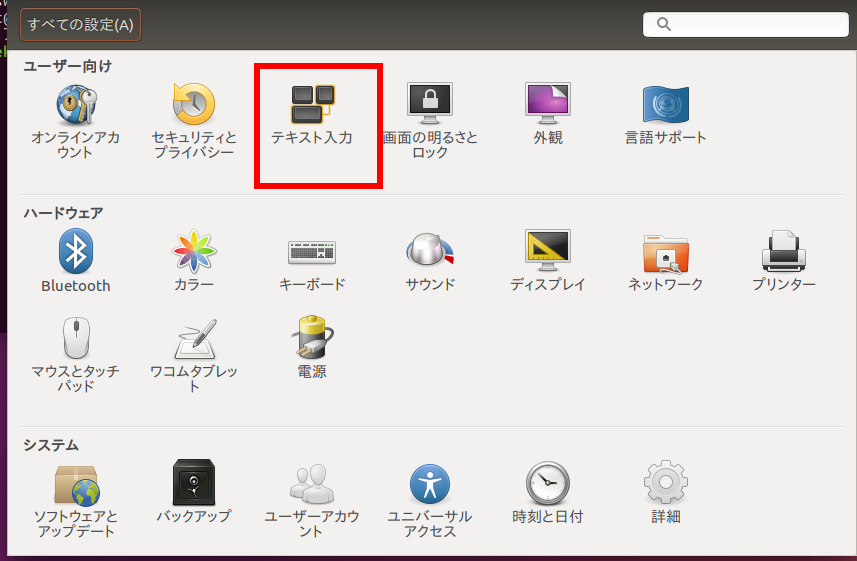Open the ディスプレイ display settings
This screenshot has width=857, height=561.
tap(548, 261)
